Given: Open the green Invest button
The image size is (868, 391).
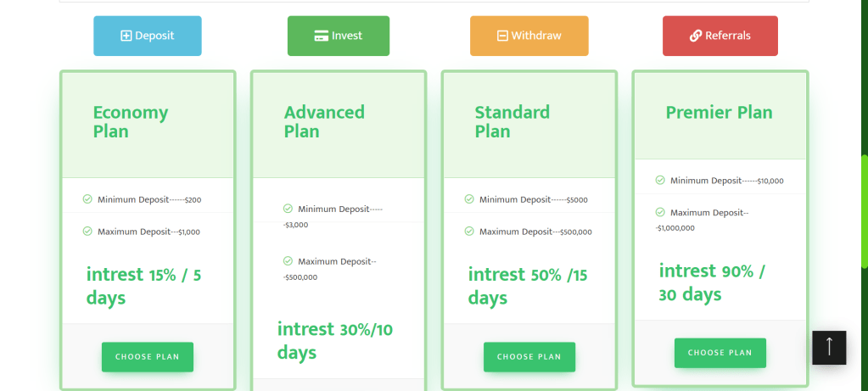Looking at the screenshot, I should (x=339, y=36).
